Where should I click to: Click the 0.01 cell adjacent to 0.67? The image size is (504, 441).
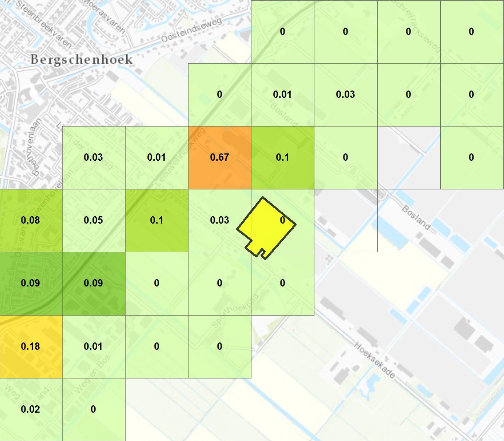pos(156,157)
